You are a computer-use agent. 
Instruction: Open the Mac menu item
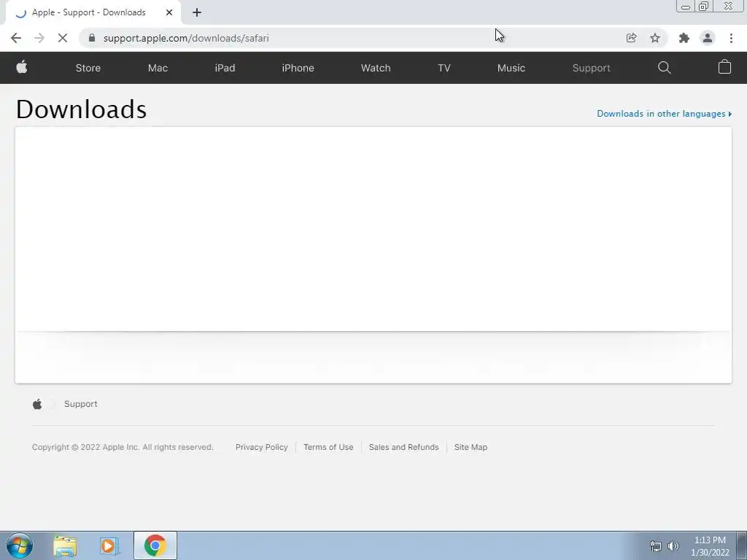[158, 68]
